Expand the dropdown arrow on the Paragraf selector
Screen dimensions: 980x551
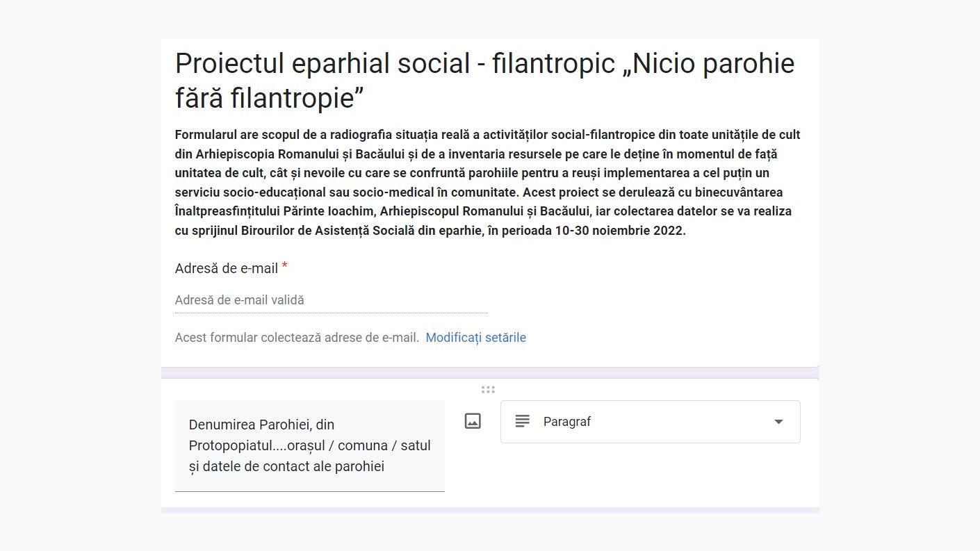pos(778,421)
